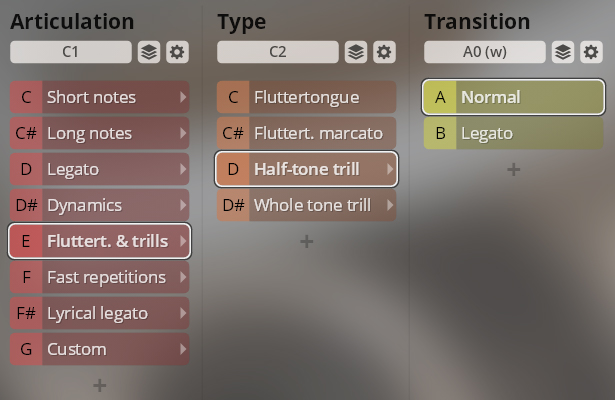Switch transition to Legato
Screen dimensions: 615x400
(x=514, y=133)
